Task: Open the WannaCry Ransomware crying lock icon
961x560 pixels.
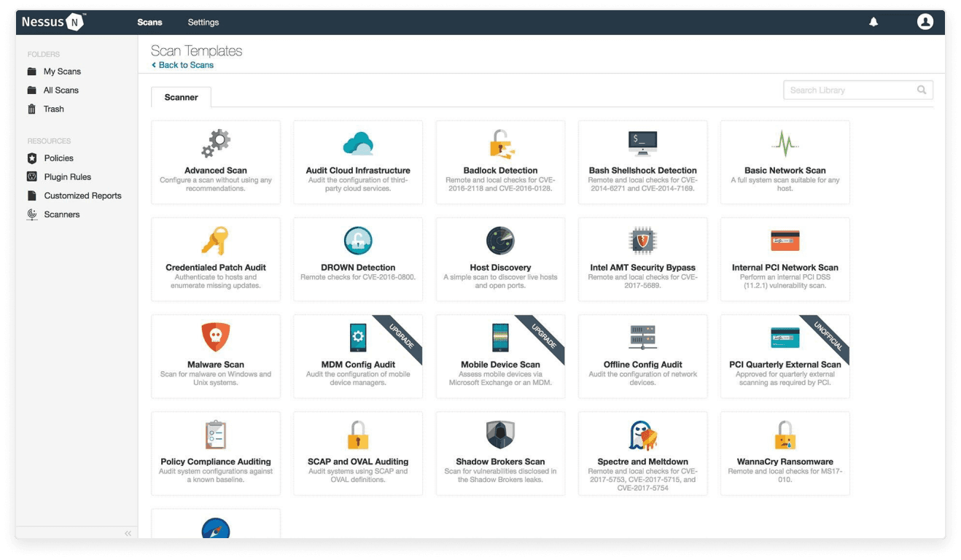Action: 785,435
